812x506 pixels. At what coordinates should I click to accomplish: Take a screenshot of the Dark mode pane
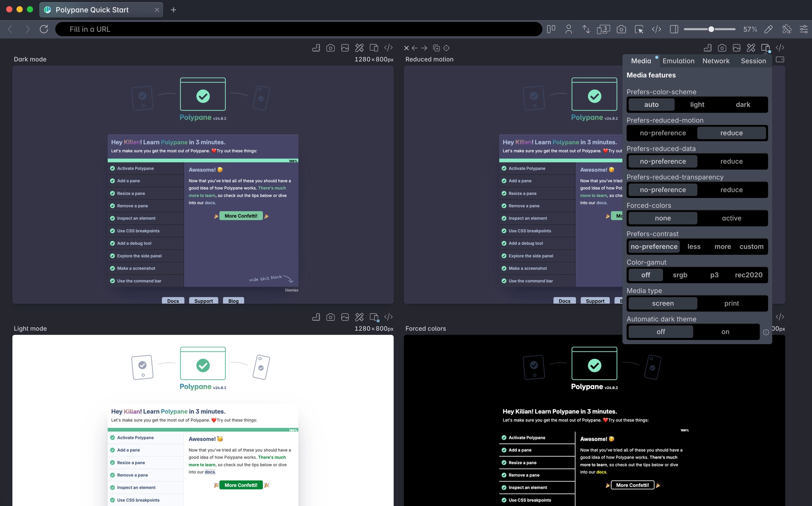click(x=331, y=48)
